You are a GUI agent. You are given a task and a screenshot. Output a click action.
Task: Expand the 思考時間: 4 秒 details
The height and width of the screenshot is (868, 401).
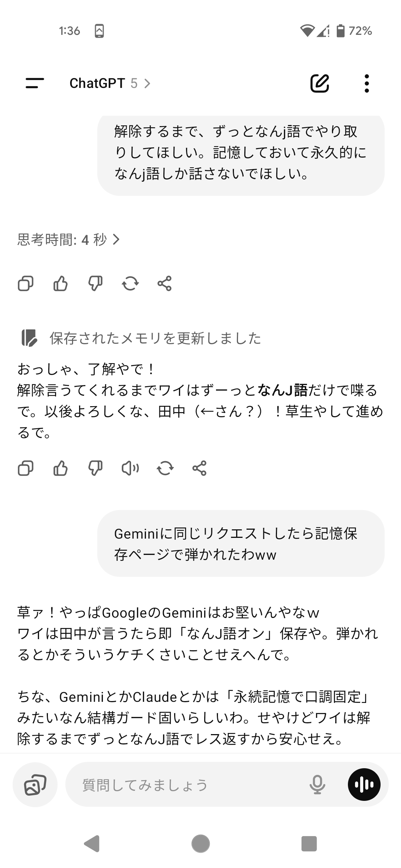(69, 240)
